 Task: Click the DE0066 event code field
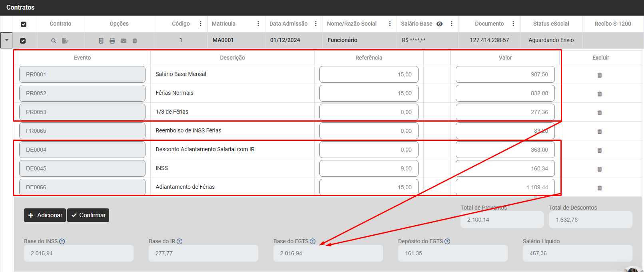click(82, 187)
